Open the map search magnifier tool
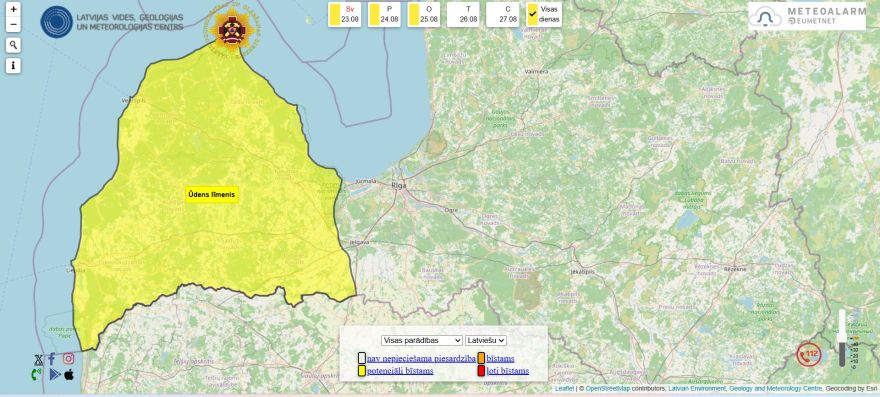The width and height of the screenshot is (880, 397). coord(13,45)
